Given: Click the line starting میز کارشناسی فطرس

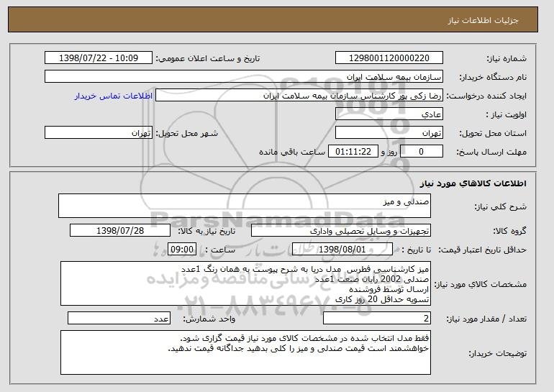Looking at the screenshot, I should (305, 269).
